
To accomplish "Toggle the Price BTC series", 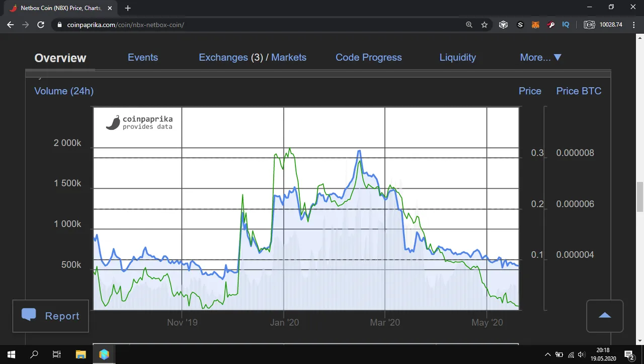I will (579, 91).
